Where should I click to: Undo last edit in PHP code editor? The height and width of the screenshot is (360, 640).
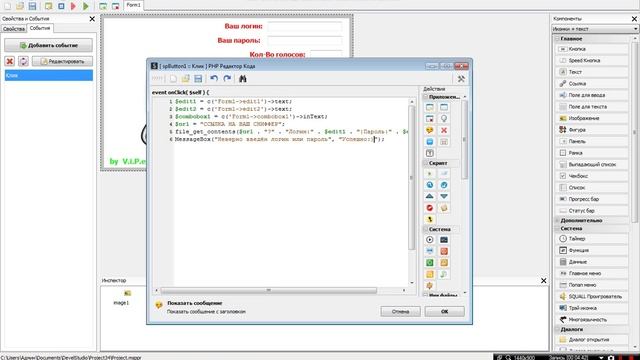click(214, 78)
